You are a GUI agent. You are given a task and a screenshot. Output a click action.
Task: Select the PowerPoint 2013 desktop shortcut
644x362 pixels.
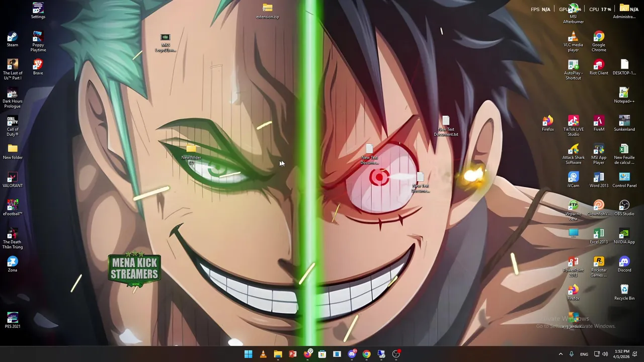(x=573, y=267)
